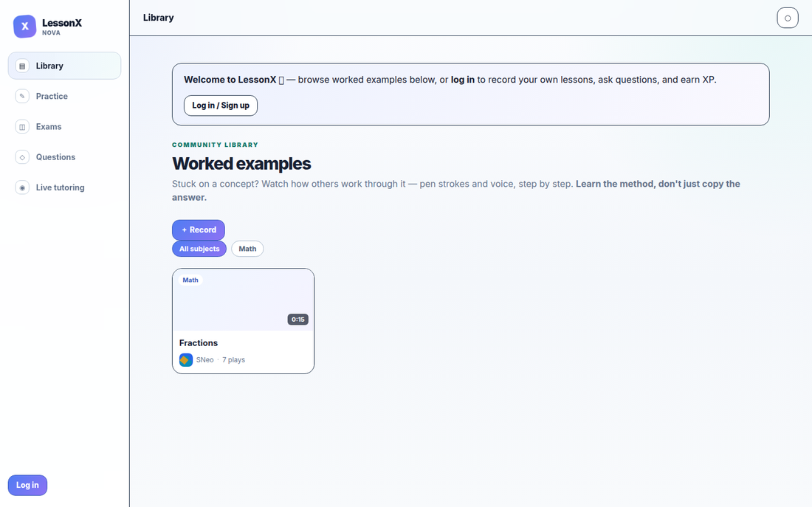Click the Fractions lesson title
The height and width of the screenshot is (507, 812).
[x=199, y=343]
